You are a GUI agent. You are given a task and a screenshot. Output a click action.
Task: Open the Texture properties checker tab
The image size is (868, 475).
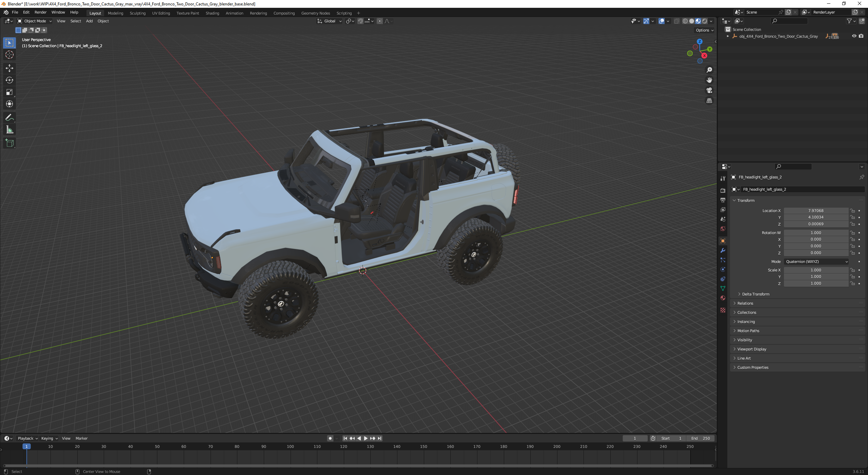[x=723, y=310]
